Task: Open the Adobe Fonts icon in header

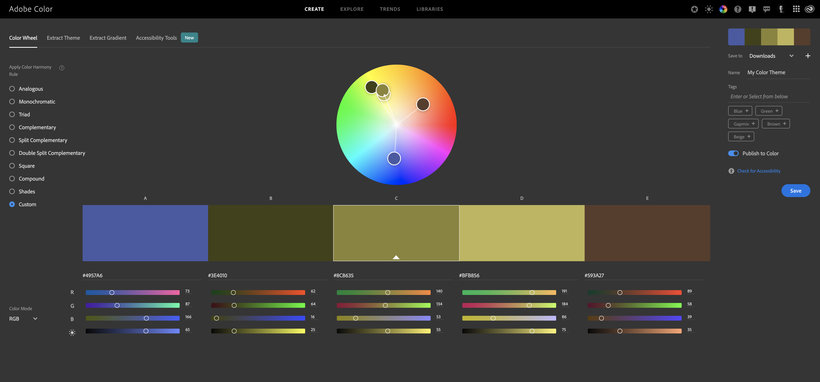Action: coord(781,9)
